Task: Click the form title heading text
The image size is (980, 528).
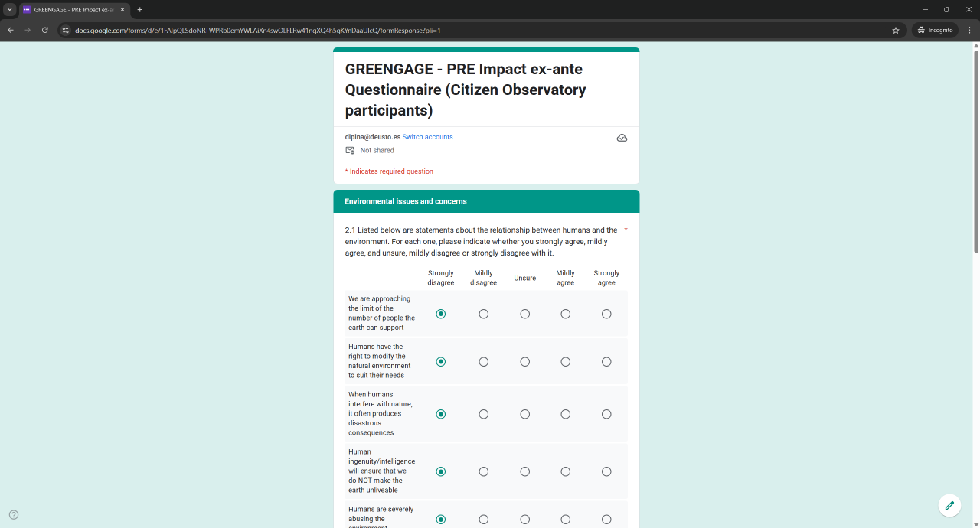Action: 465,90
